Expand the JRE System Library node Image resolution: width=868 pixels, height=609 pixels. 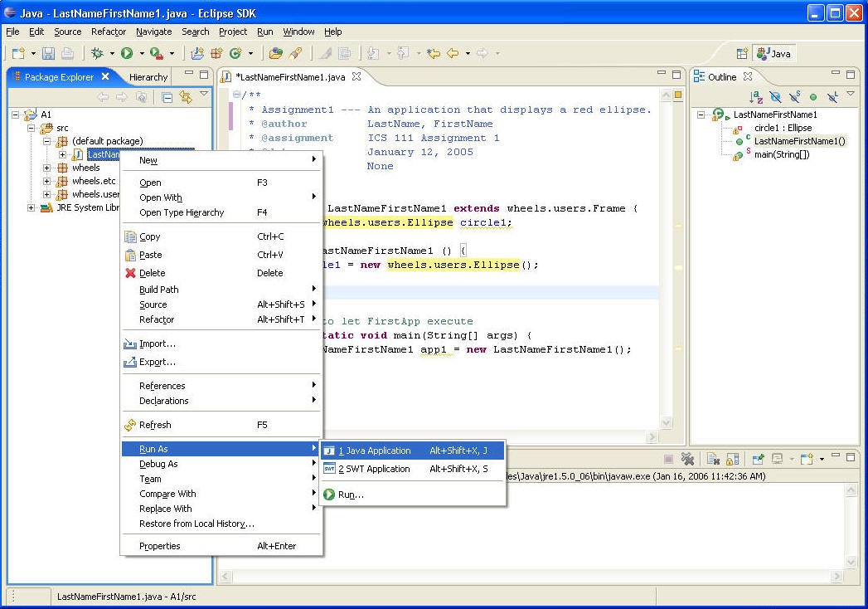pyautogui.click(x=32, y=207)
